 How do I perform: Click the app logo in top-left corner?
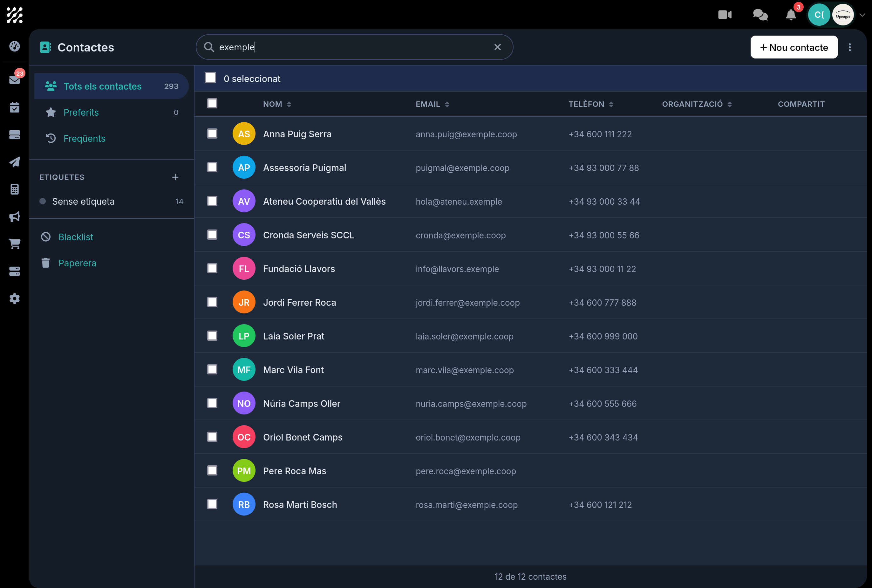(x=15, y=15)
